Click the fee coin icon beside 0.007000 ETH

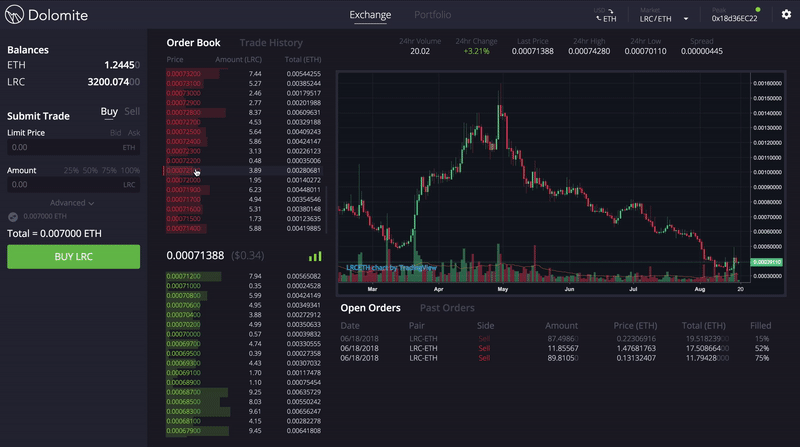[x=13, y=217]
